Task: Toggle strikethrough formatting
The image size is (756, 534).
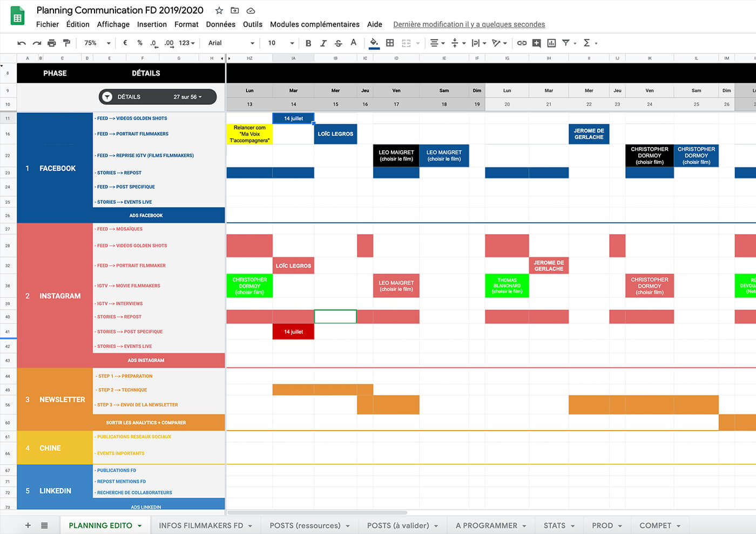Action: coord(339,43)
